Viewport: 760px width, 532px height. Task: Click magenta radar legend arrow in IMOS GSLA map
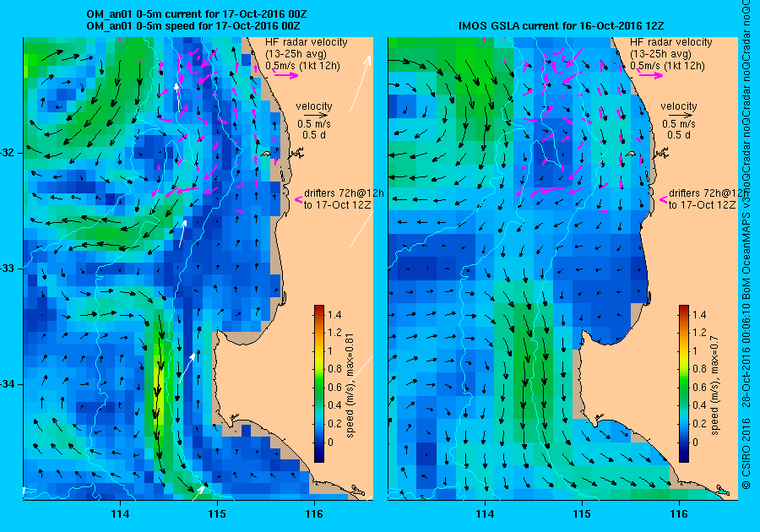[650, 74]
